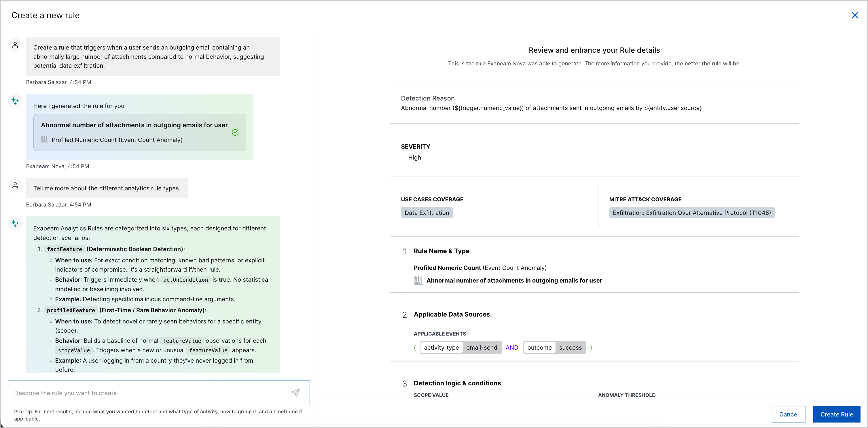The width and height of the screenshot is (868, 428).
Task: Click the 'Review and enhance your Rule details' title
Action: pyautogui.click(x=594, y=50)
